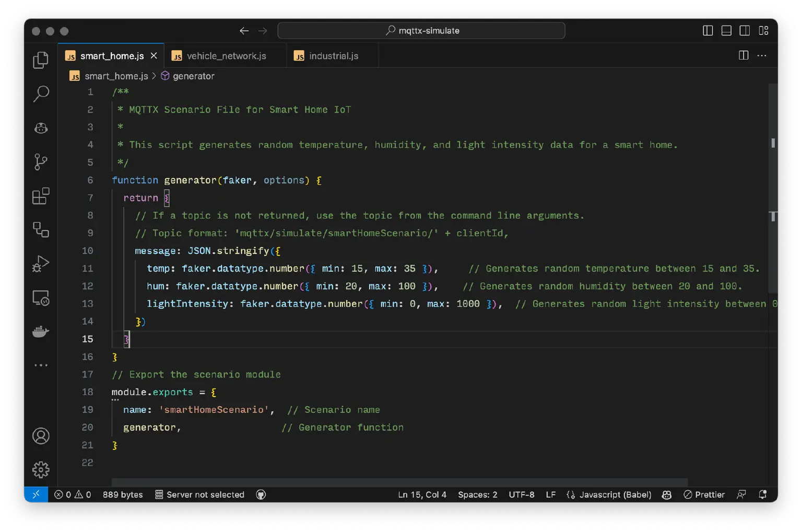Select the Search icon in the sidebar

(41, 94)
